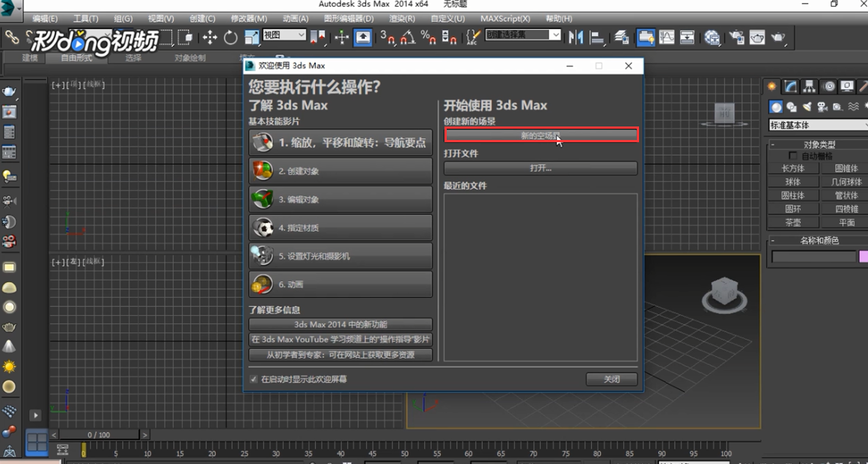Click the Render Production teapot icon
Viewport: 868px width, 464px height.
(x=778, y=37)
